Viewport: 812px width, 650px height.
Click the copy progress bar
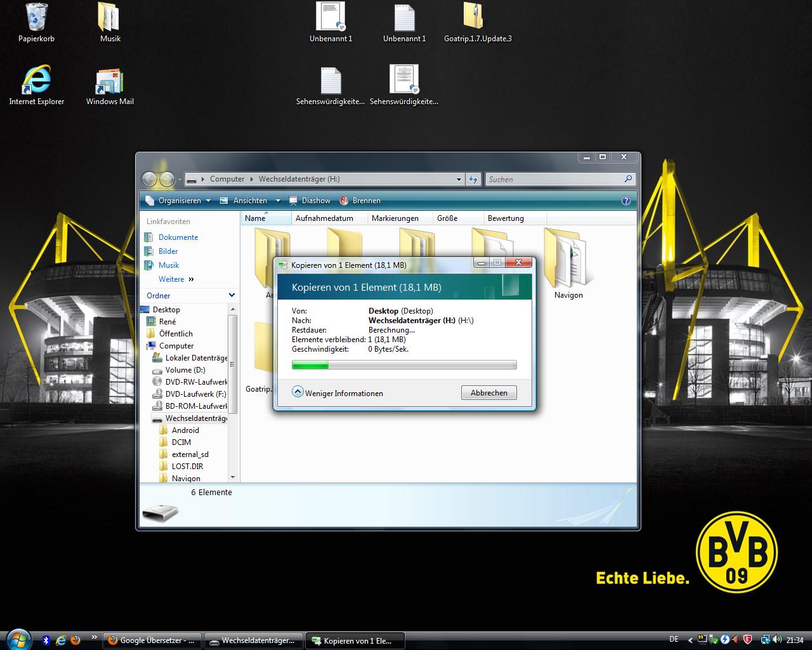(404, 365)
